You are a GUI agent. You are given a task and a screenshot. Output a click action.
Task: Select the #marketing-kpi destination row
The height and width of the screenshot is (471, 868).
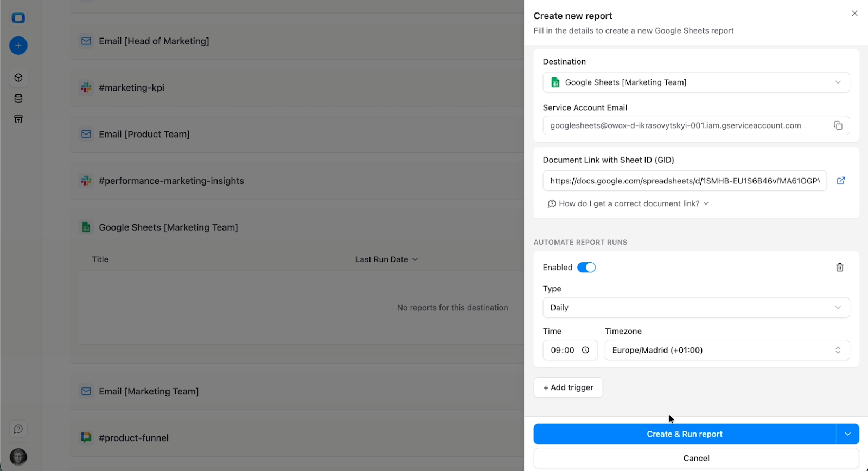click(297, 87)
